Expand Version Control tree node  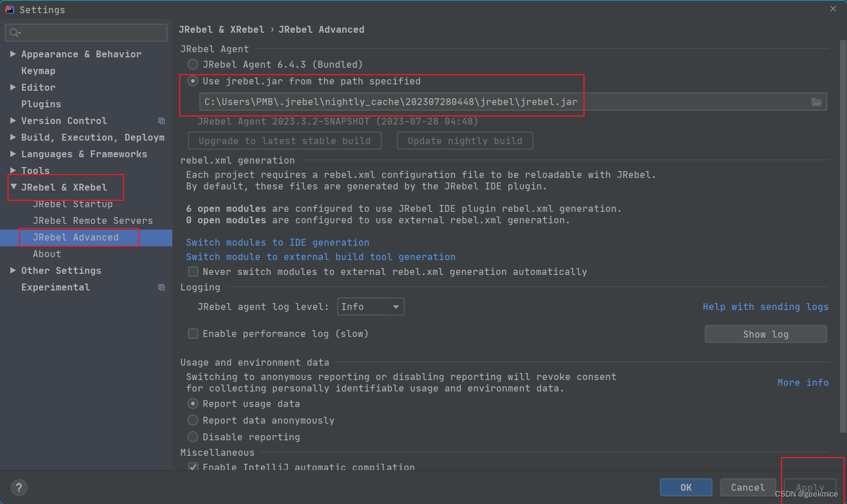pos(13,120)
